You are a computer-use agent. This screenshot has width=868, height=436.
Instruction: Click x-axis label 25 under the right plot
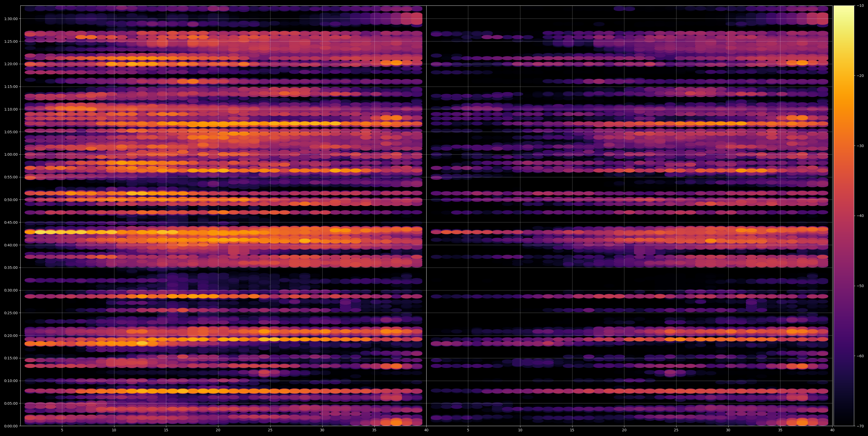coord(676,430)
